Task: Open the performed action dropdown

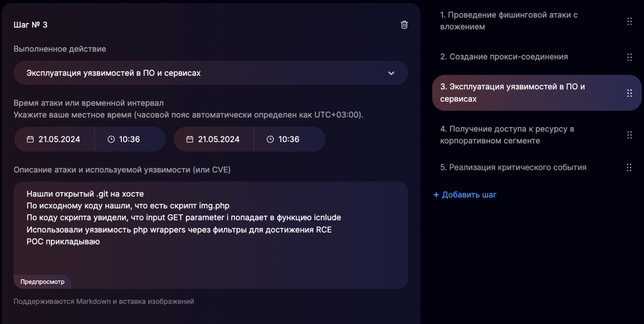Action: pyautogui.click(x=201, y=73)
